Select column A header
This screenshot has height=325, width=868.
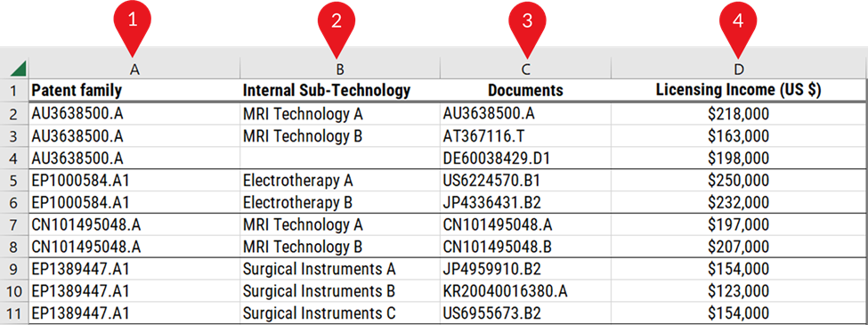(x=134, y=69)
